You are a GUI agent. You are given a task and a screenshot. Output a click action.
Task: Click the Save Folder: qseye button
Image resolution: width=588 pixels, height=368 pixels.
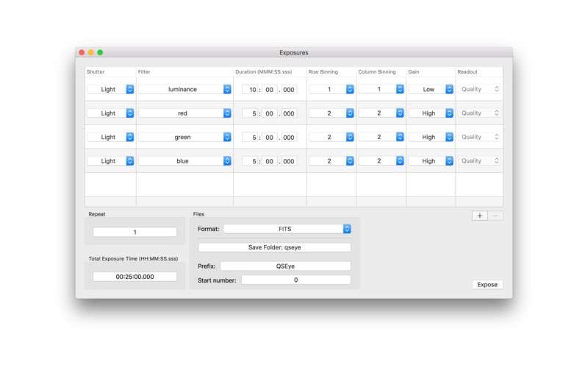pos(274,247)
